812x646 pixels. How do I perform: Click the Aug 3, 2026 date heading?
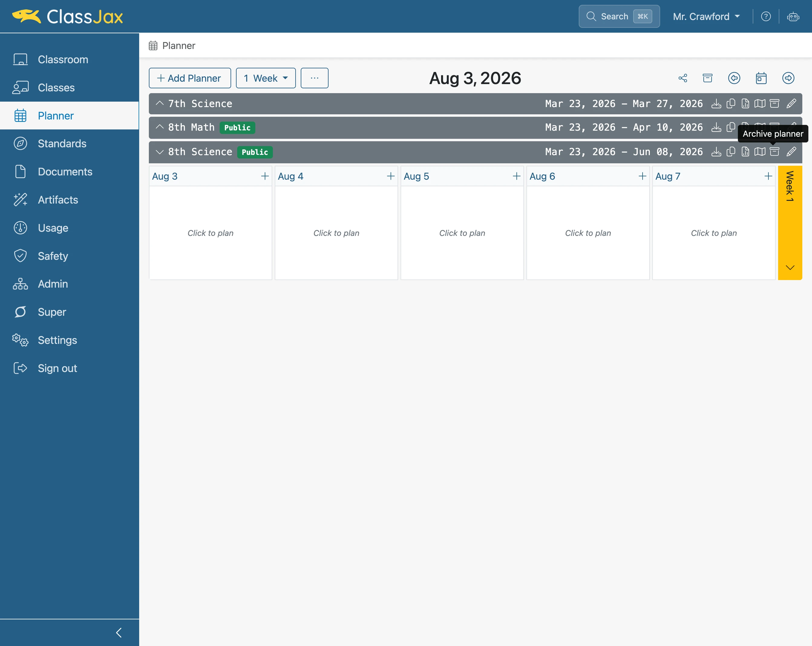[475, 78]
